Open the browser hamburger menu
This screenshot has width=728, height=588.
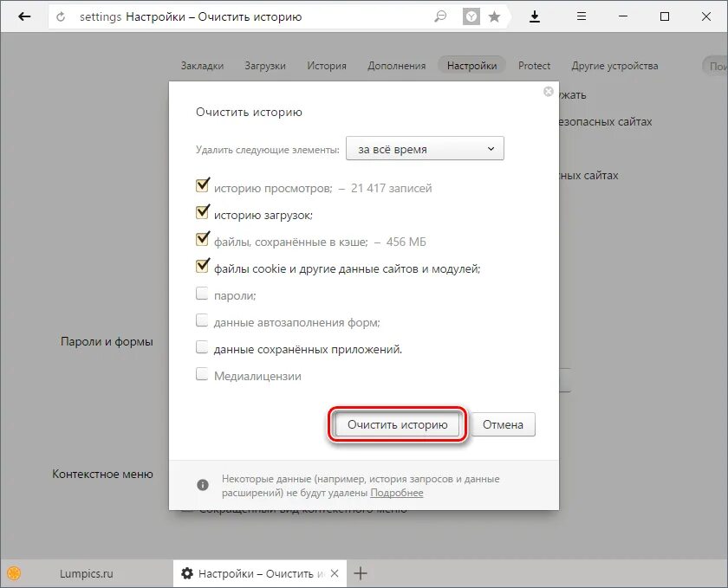[582, 16]
